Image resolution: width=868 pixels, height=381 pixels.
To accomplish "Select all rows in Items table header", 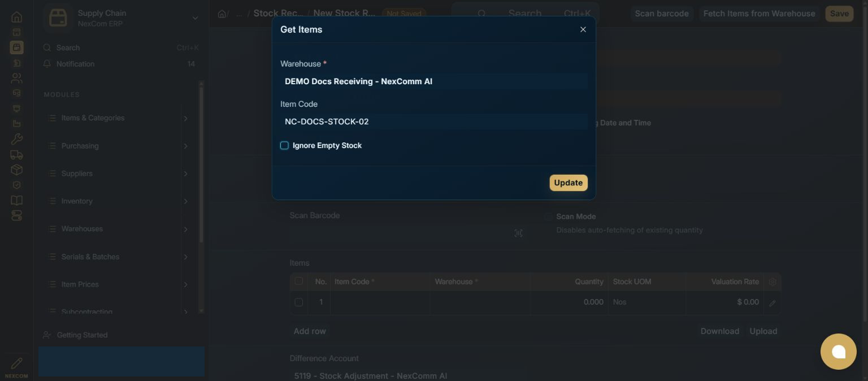I will coord(299,281).
